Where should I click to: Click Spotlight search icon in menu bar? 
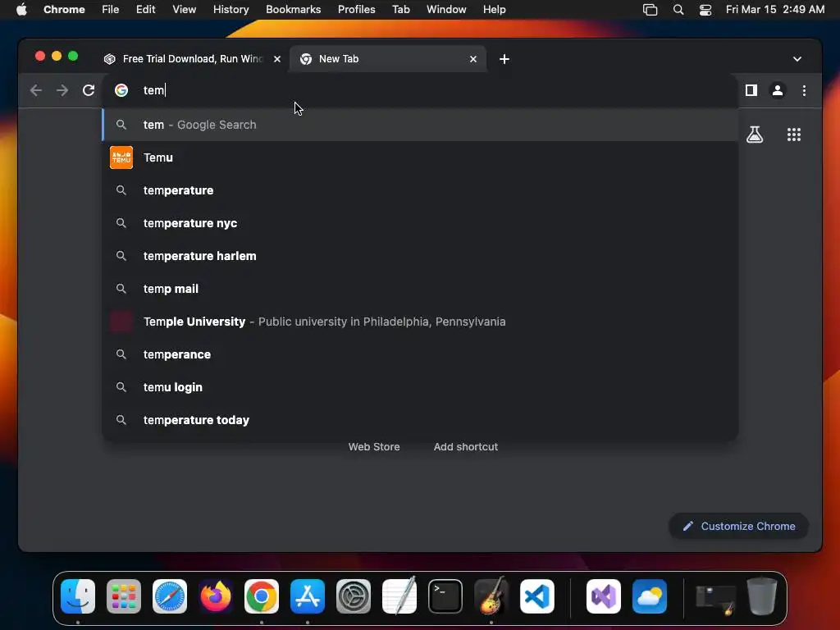[678, 10]
